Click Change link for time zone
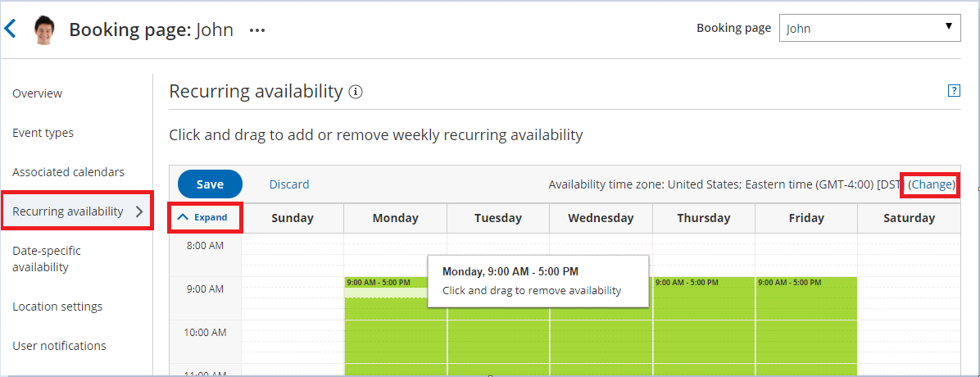 [x=932, y=184]
